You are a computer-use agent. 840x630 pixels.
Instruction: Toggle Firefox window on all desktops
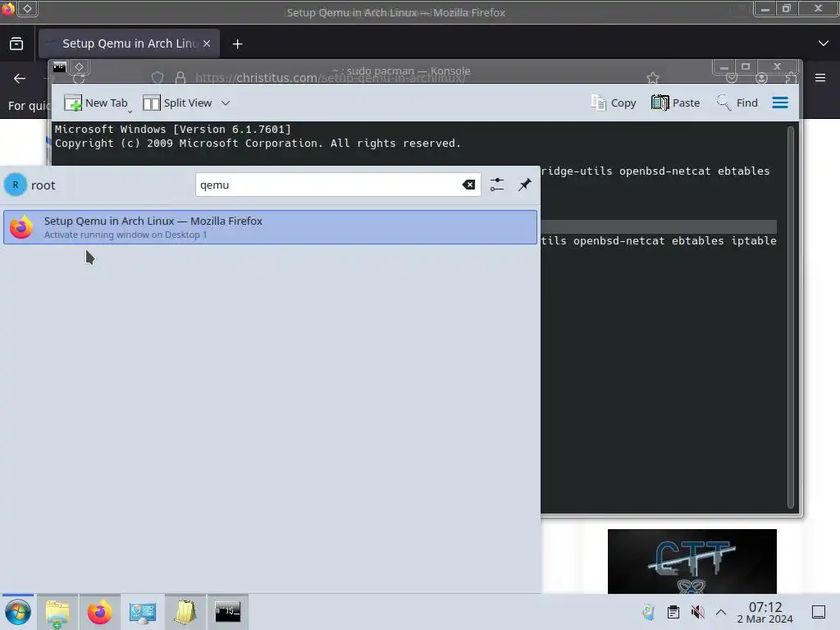click(x=27, y=8)
